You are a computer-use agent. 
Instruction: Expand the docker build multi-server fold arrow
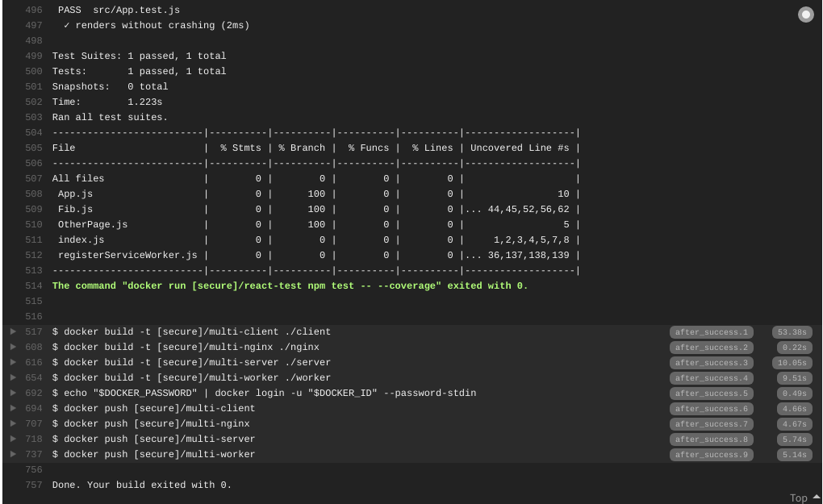click(13, 362)
